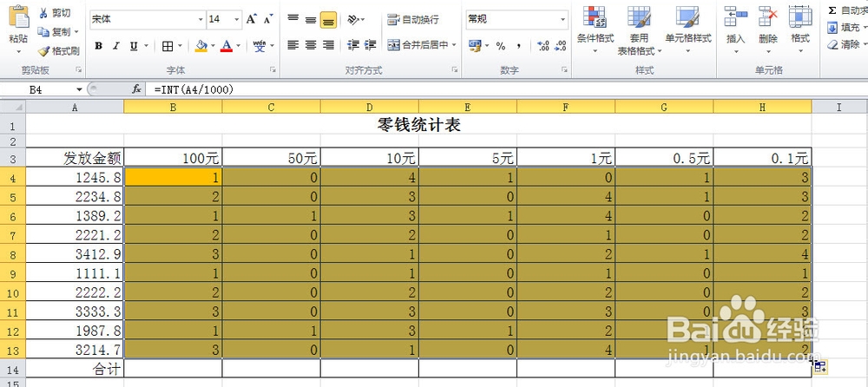Image resolution: width=868 pixels, height=387 pixels.
Task: Apply comma thousands separator style
Action: click(x=519, y=46)
